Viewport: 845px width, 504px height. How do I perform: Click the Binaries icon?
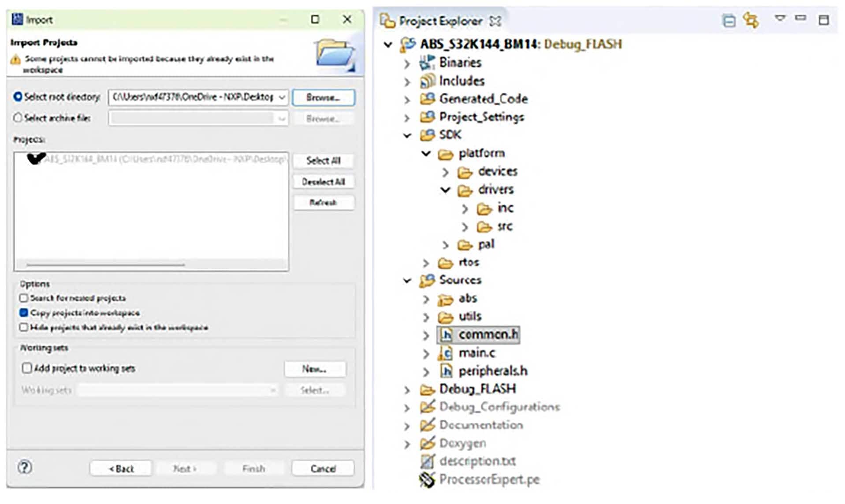click(427, 63)
